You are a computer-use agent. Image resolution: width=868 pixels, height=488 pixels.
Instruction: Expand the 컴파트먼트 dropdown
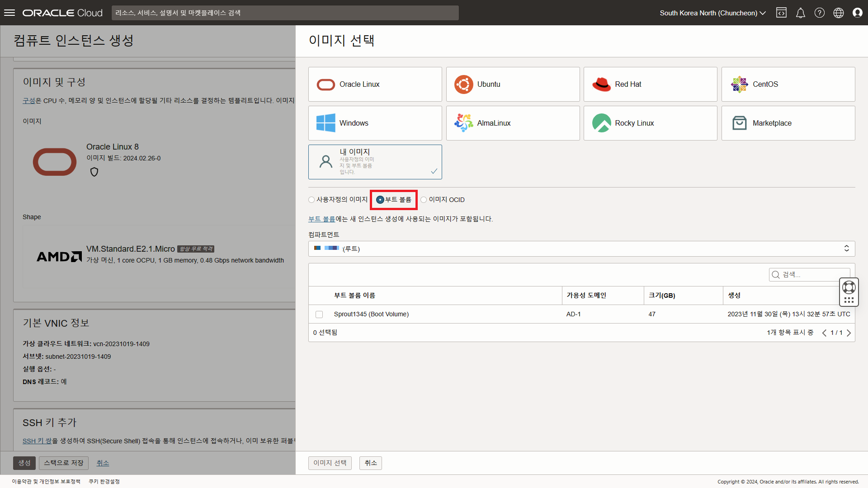click(x=581, y=249)
